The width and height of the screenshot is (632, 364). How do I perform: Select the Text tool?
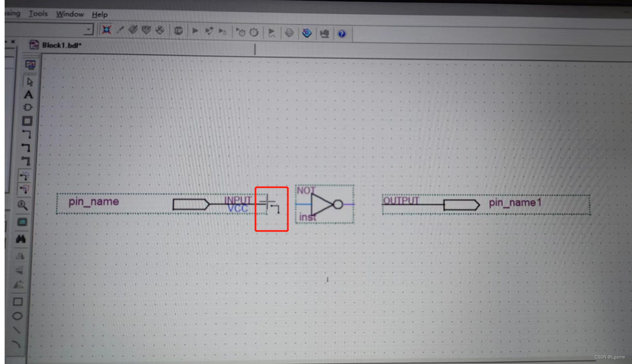pyautogui.click(x=29, y=95)
